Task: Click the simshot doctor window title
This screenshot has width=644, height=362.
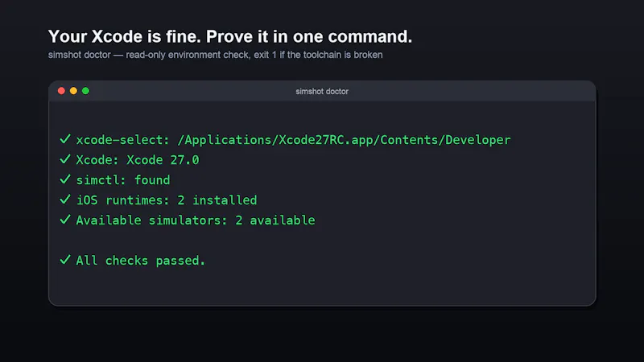Action: click(322, 91)
